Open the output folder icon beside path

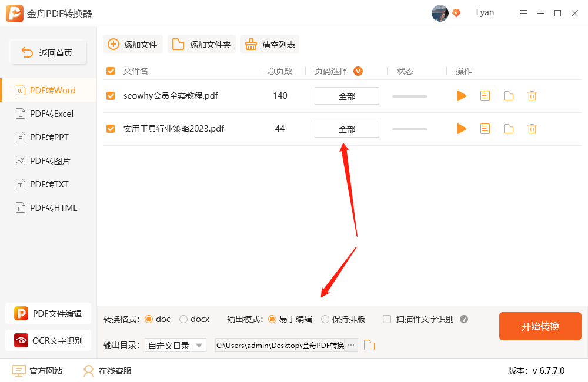pyautogui.click(x=369, y=345)
